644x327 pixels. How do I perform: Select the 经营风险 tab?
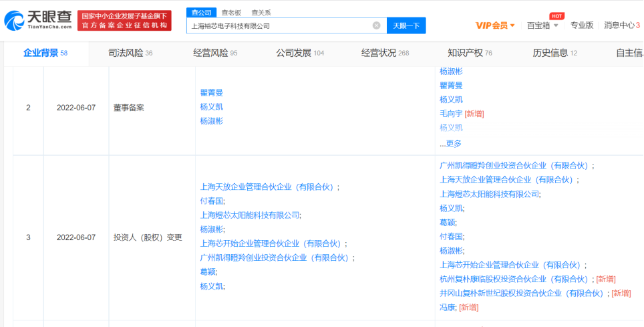(215, 53)
